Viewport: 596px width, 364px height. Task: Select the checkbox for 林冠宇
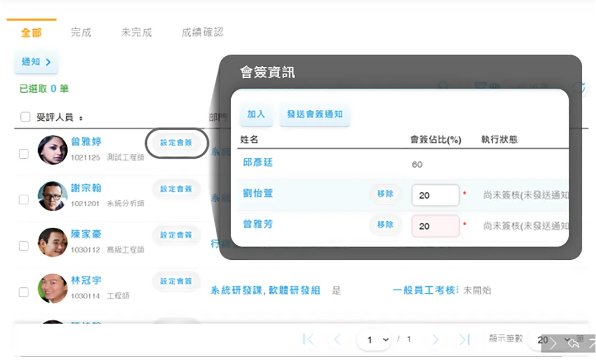[x=24, y=293]
